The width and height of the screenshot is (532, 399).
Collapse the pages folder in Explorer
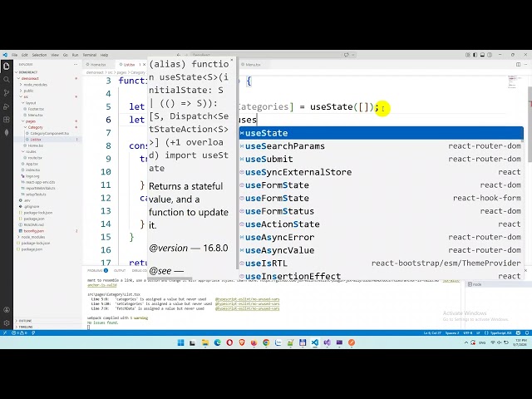coord(31,121)
